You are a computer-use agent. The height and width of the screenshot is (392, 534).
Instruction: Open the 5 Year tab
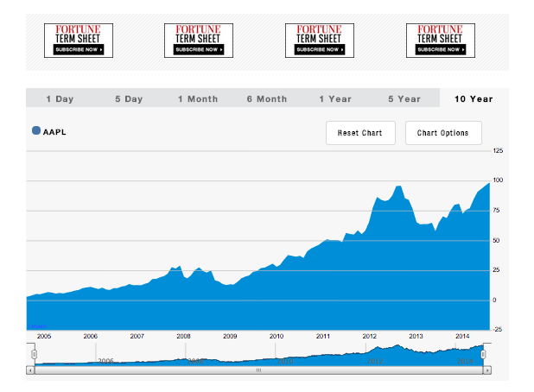click(404, 99)
